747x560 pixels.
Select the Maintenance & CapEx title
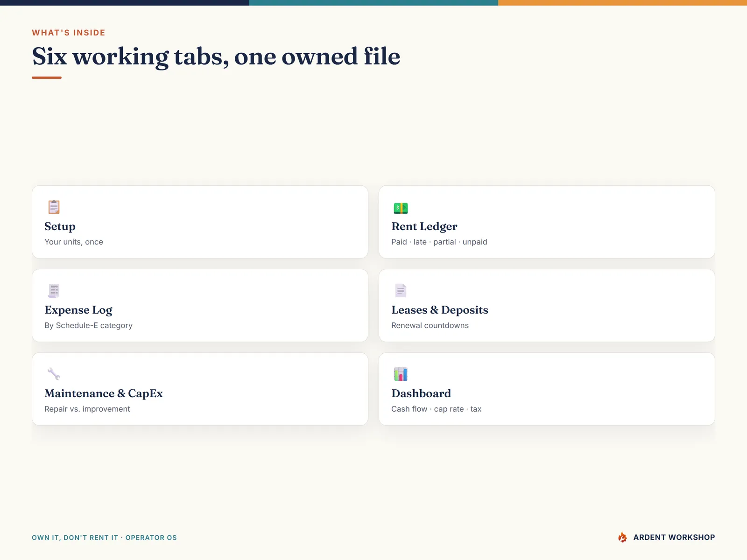pos(104,393)
